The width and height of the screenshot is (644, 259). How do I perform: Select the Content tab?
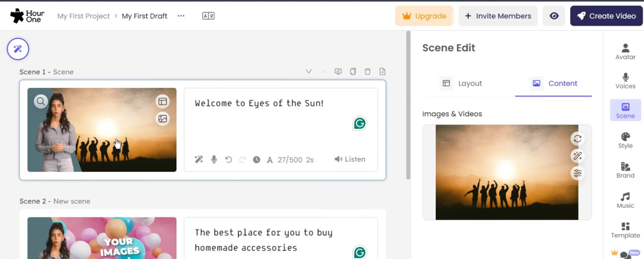(554, 83)
